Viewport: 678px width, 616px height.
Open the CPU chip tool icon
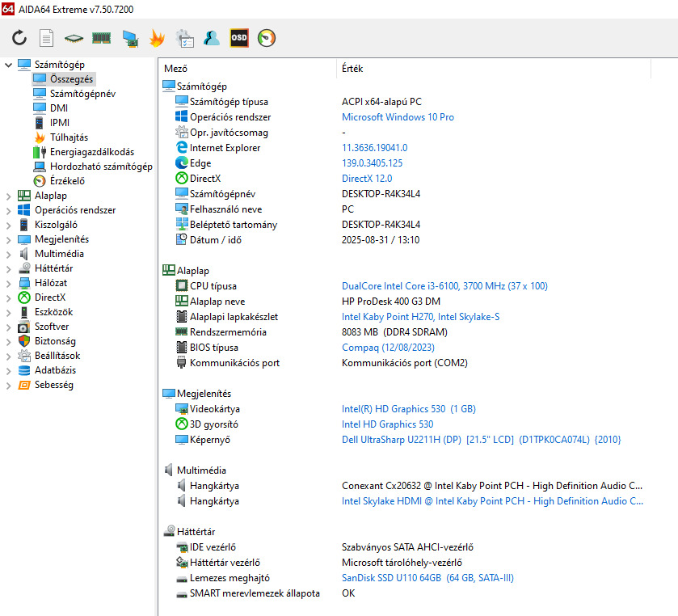(x=74, y=39)
